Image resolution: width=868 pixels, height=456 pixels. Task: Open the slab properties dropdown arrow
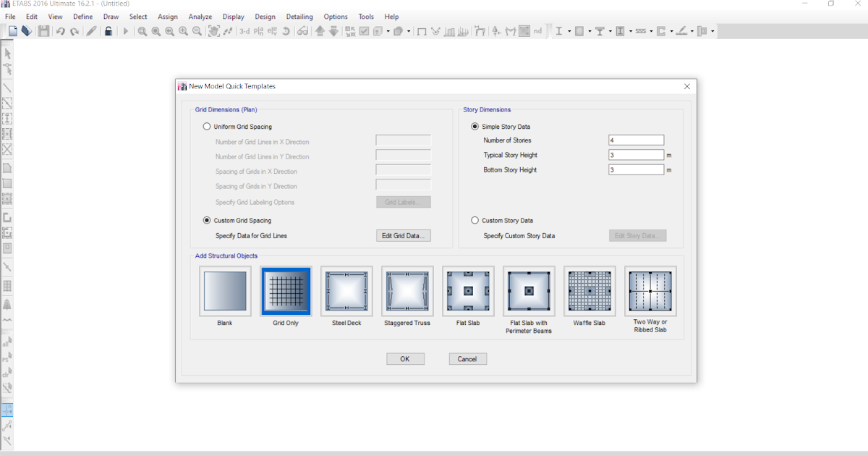click(692, 31)
